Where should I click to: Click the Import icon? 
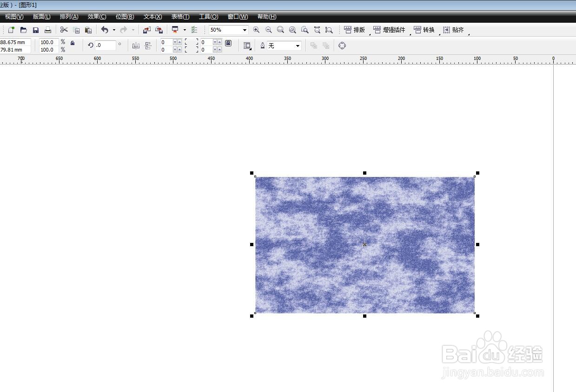[x=147, y=30]
